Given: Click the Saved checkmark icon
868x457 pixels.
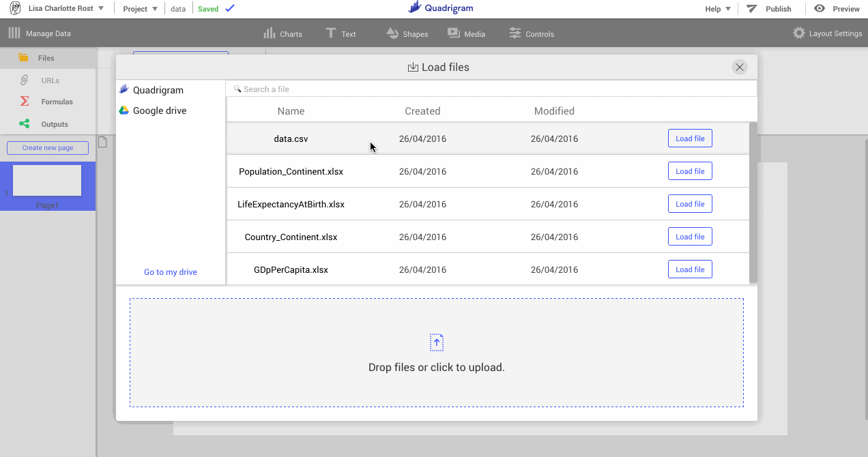Looking at the screenshot, I should tap(230, 8).
